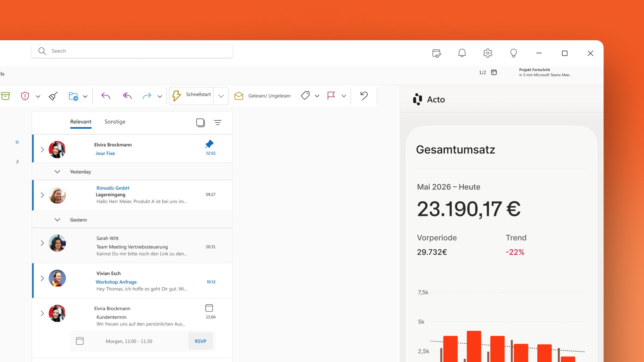Expand the Sarah Witt conversation
Image resolution: width=644 pixels, height=362 pixels.
[x=42, y=243]
